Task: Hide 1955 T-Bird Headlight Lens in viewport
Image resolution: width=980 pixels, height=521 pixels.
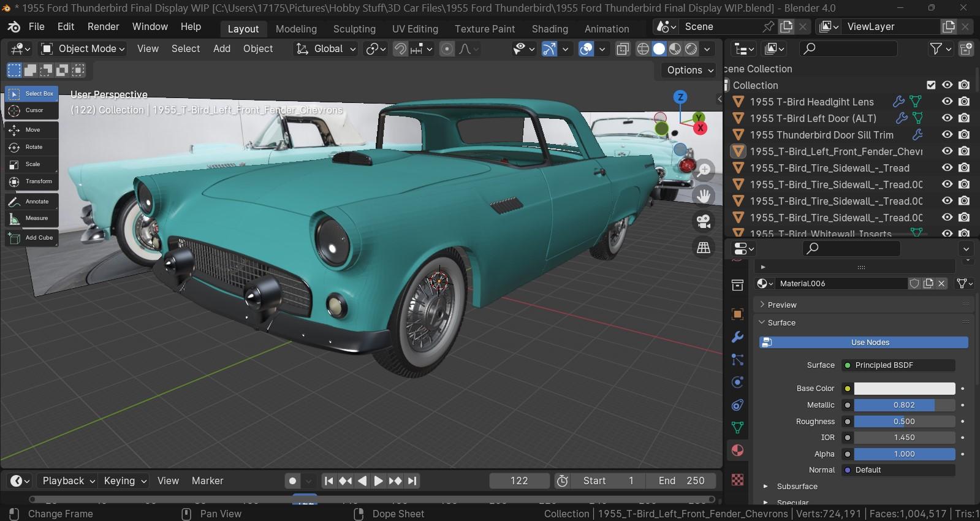Action: [x=948, y=102]
